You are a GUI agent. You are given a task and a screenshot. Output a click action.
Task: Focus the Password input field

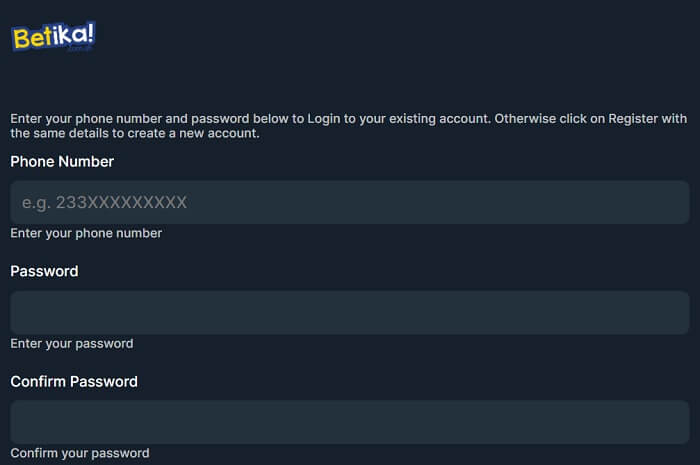349,312
